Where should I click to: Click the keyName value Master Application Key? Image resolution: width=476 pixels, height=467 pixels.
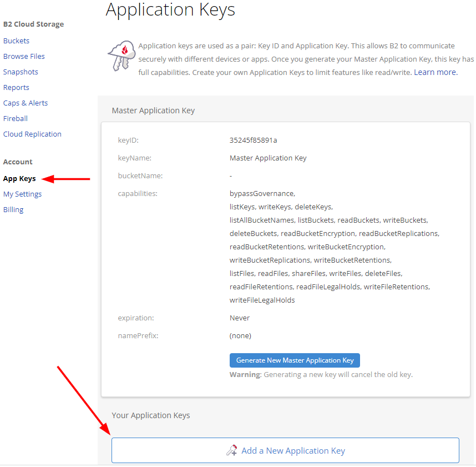(268, 158)
